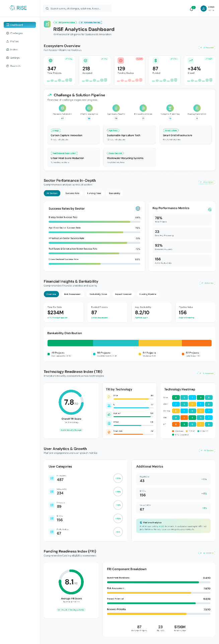Click the teal segment of Bankability Distribution bar
Screen dimensions: 219x644
[116, 343]
